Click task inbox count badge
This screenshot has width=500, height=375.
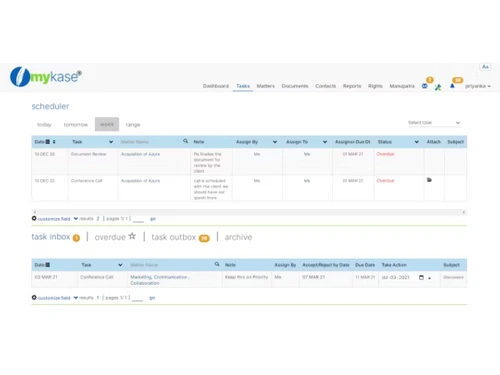(x=76, y=238)
